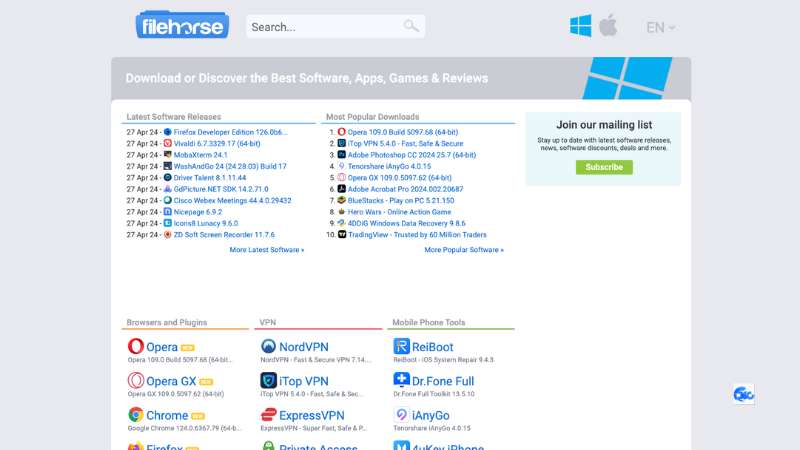Open the EN language dropdown
Viewport: 800px width, 450px height.
(x=660, y=28)
